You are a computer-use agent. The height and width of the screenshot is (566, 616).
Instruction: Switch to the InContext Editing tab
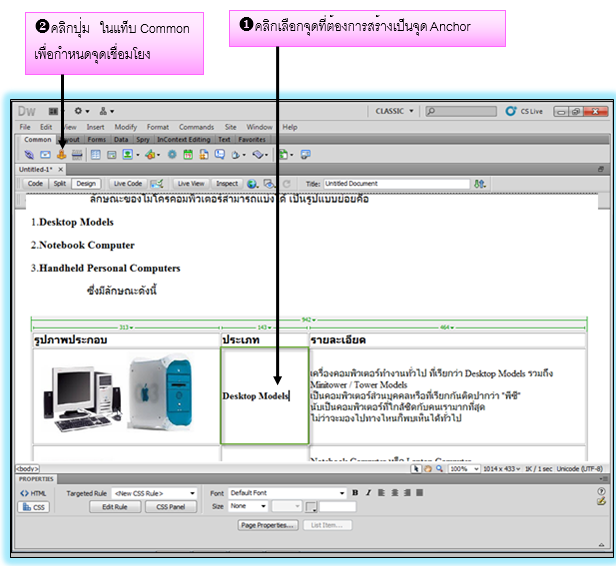(x=183, y=139)
